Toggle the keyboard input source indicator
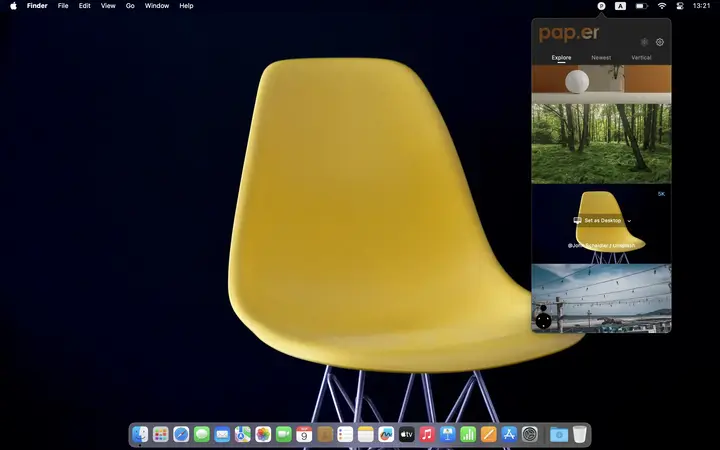Image resolution: width=720 pixels, height=450 pixels. point(620,6)
